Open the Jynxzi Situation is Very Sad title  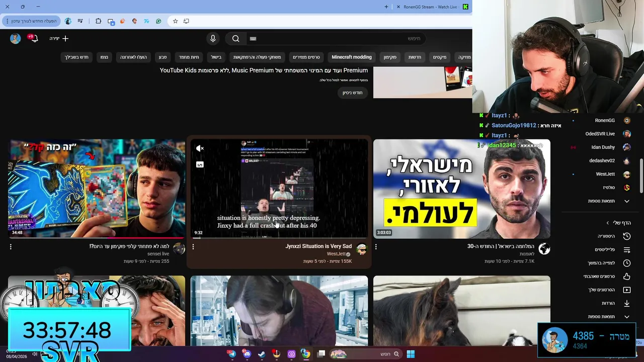coord(318,246)
